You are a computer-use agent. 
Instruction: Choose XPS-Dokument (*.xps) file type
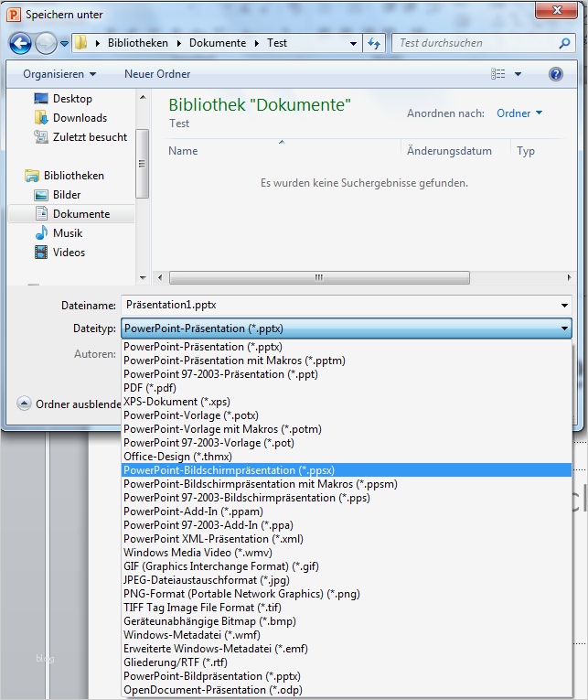pos(347,402)
